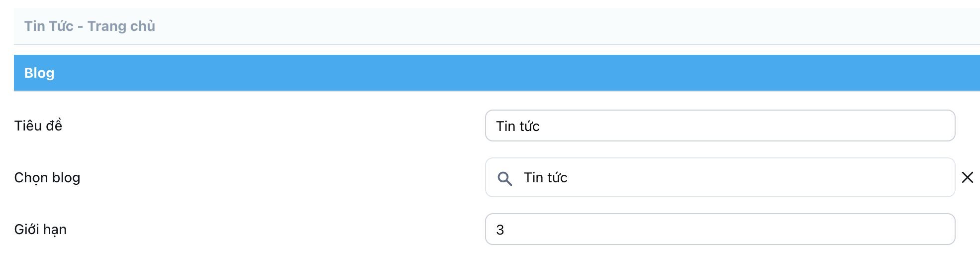The width and height of the screenshot is (980, 257).
Task: Focus the Tiêu đề text field
Action: pos(719,126)
